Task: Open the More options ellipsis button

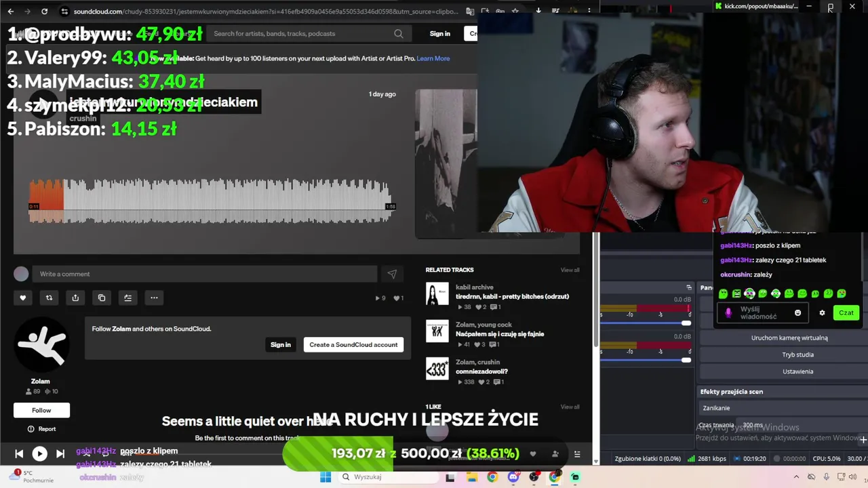Action: (x=154, y=298)
